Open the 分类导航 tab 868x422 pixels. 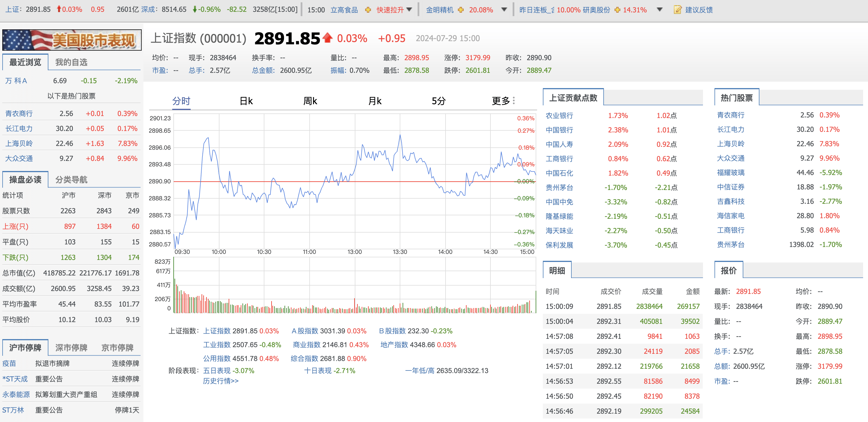coord(71,180)
